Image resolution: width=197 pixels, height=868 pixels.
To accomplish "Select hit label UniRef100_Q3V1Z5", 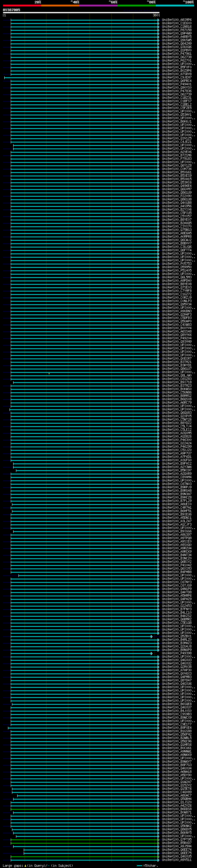I will [x=177, y=139].
